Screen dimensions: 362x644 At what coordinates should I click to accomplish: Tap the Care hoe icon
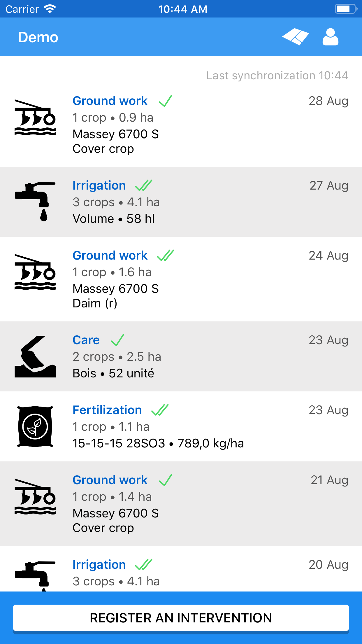pos(35,357)
